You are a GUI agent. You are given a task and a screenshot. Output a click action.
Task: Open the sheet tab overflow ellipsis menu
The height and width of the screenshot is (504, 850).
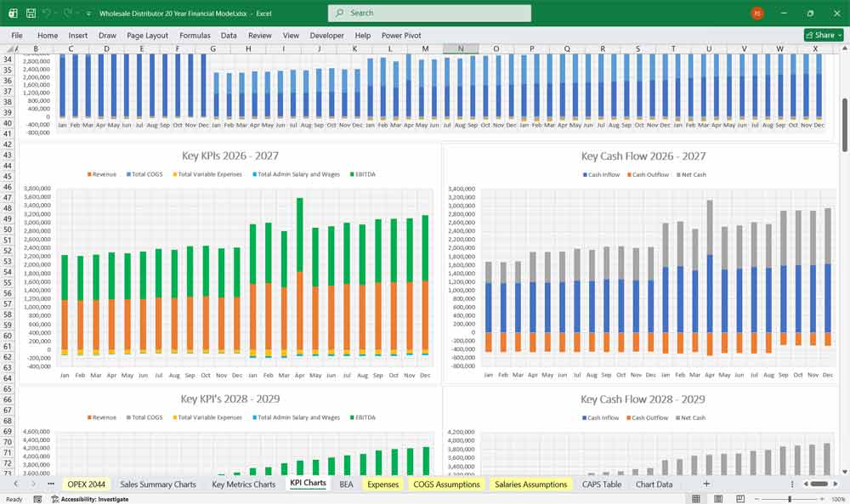[x=50, y=484]
